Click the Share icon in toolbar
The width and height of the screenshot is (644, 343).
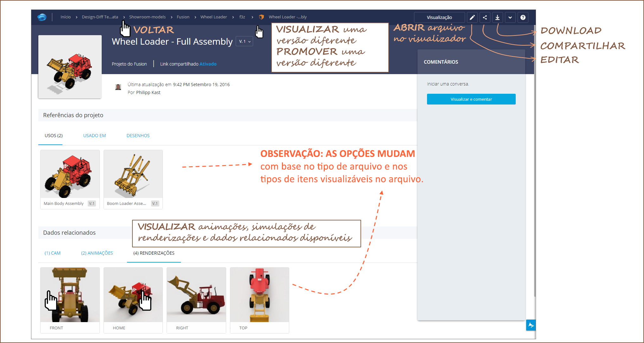(x=485, y=17)
